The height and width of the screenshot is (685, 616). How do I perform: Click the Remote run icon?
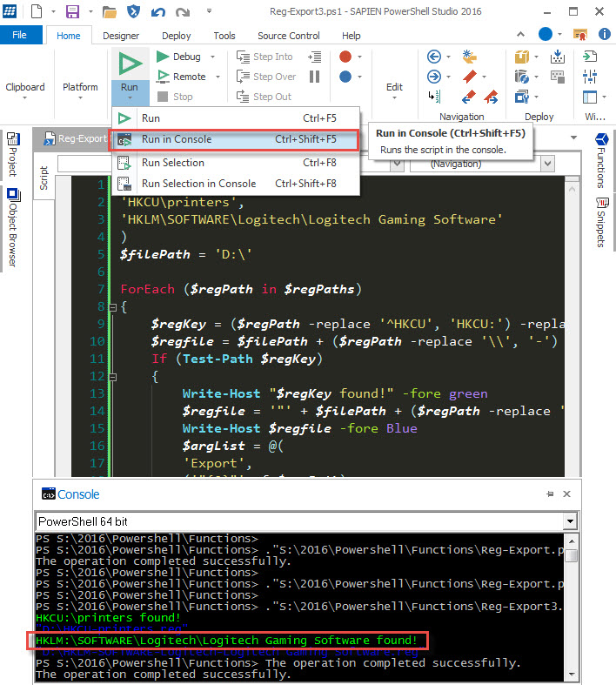click(x=163, y=77)
